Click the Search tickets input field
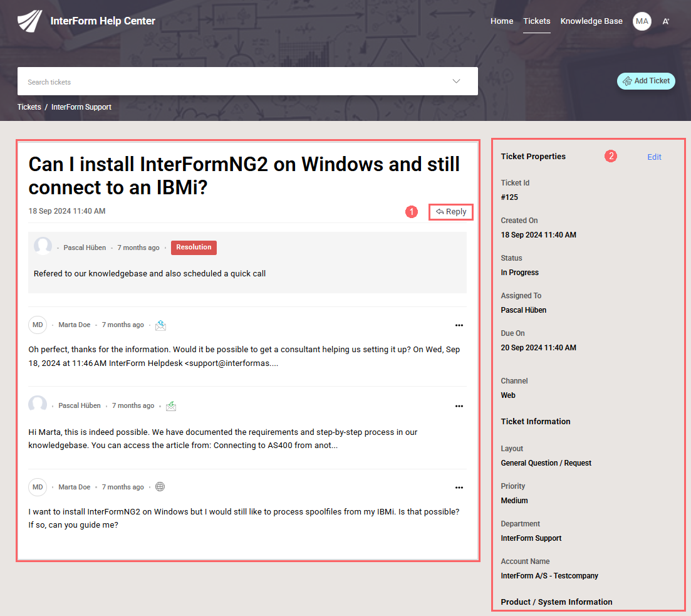691x616 pixels. [x=247, y=81]
